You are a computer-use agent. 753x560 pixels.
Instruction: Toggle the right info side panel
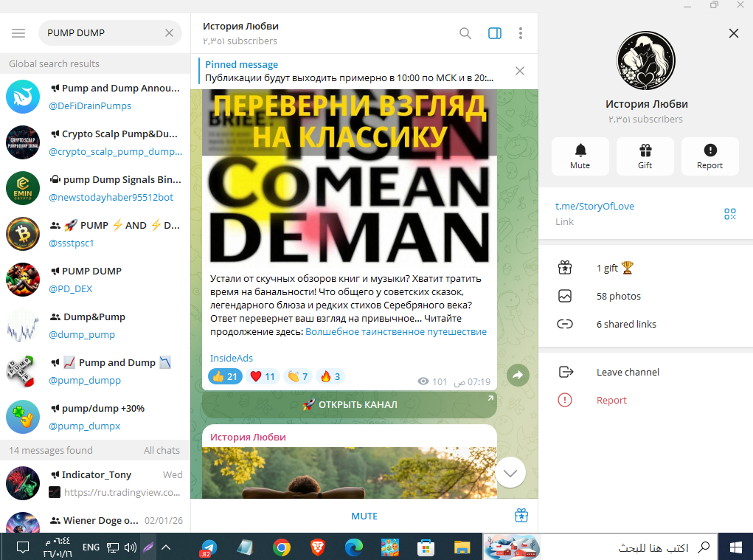tap(495, 33)
